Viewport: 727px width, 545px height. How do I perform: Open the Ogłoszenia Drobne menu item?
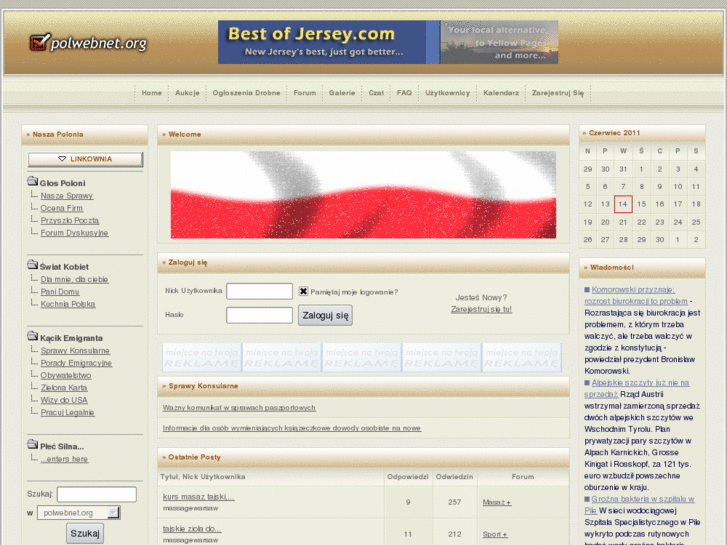(x=246, y=93)
